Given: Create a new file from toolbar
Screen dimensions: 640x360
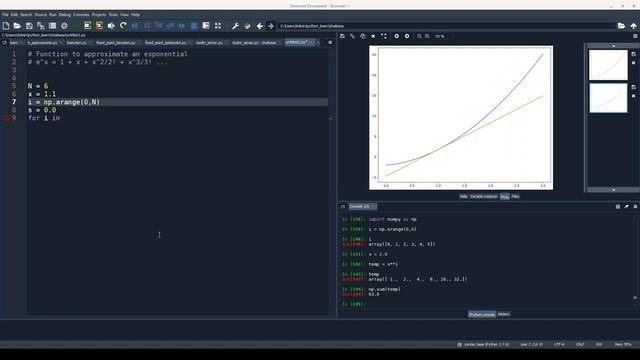Looking at the screenshot, I should [6, 26].
